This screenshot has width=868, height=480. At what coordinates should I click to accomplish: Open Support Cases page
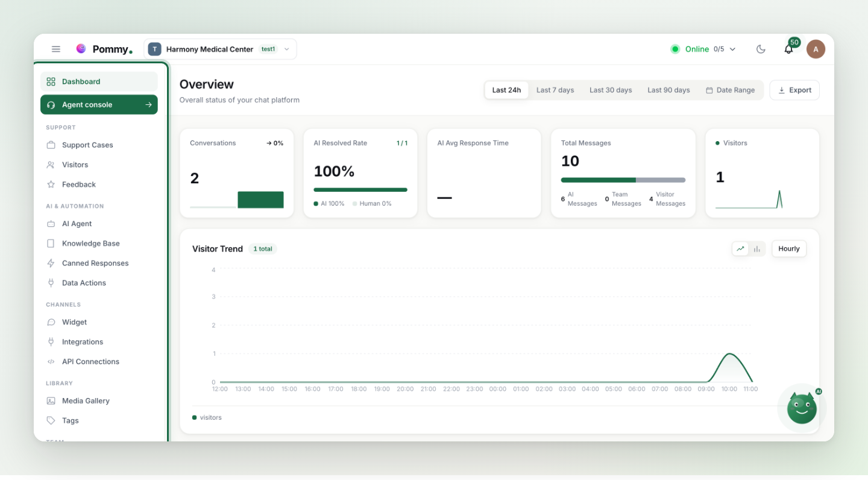pyautogui.click(x=99, y=145)
